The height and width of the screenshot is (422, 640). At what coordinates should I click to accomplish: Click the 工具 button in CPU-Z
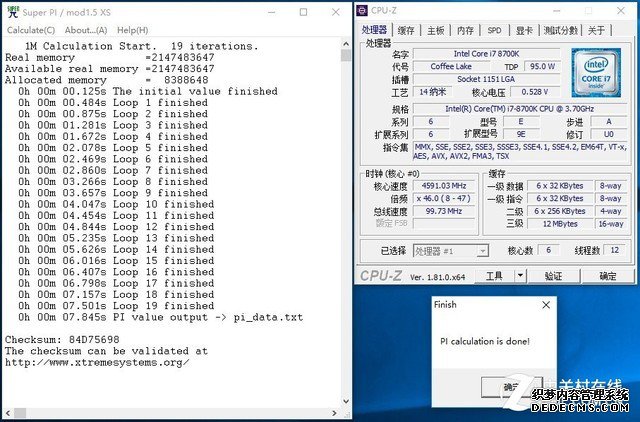[494, 276]
